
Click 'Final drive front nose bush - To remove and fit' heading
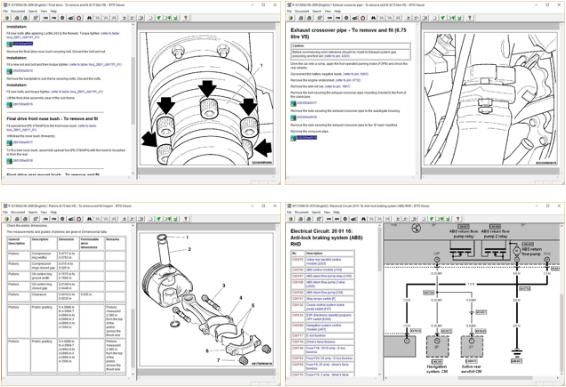coord(52,118)
